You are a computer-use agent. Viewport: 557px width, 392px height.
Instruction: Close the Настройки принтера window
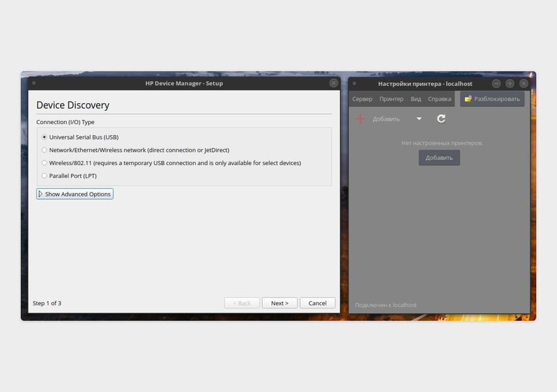click(524, 83)
